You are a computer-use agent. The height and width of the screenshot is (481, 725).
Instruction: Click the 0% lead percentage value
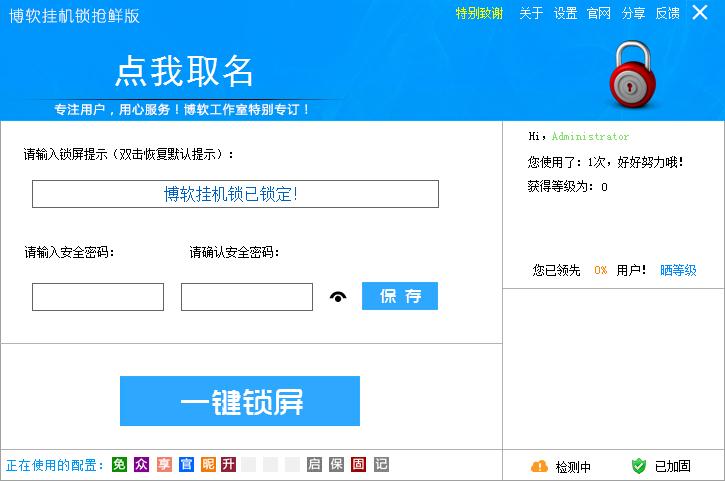click(601, 270)
